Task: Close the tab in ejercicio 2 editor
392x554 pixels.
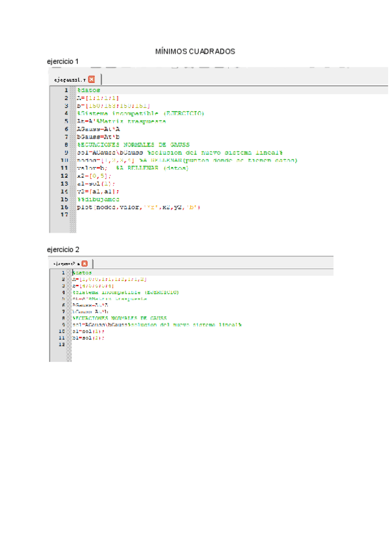Action: pyautogui.click(x=84, y=263)
